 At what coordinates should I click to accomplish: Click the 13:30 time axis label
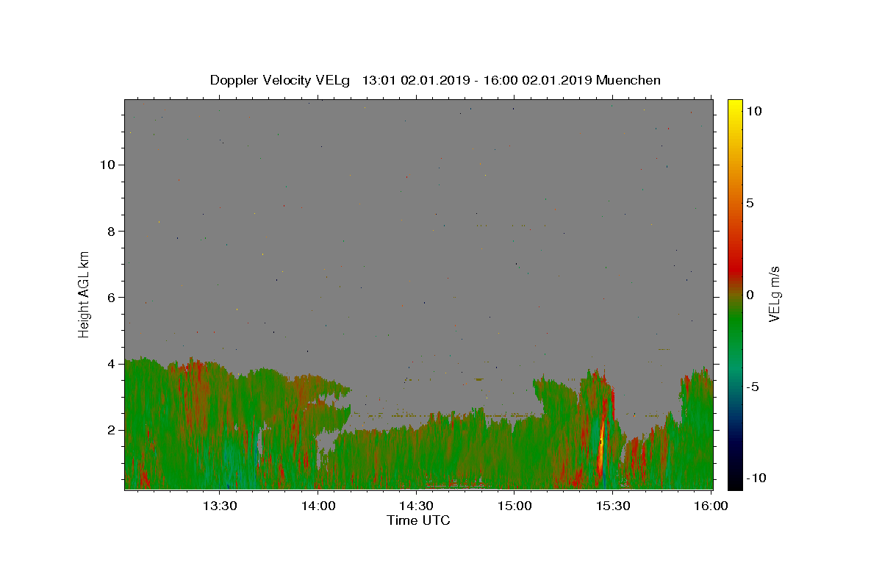click(x=220, y=506)
